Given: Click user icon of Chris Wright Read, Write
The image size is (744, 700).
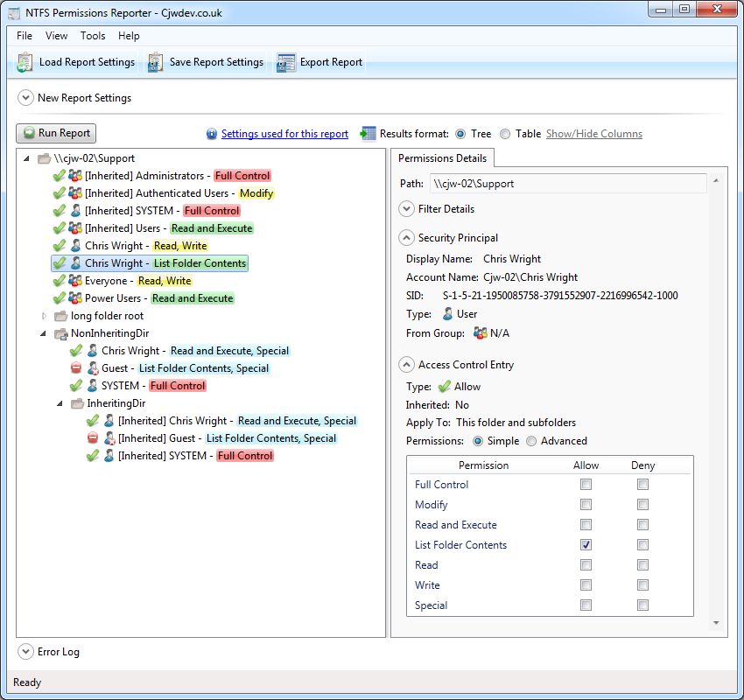Looking at the screenshot, I should coord(75,246).
